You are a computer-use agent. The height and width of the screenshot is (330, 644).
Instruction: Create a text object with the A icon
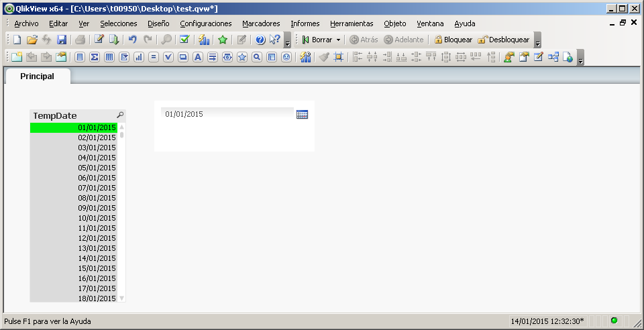198,57
